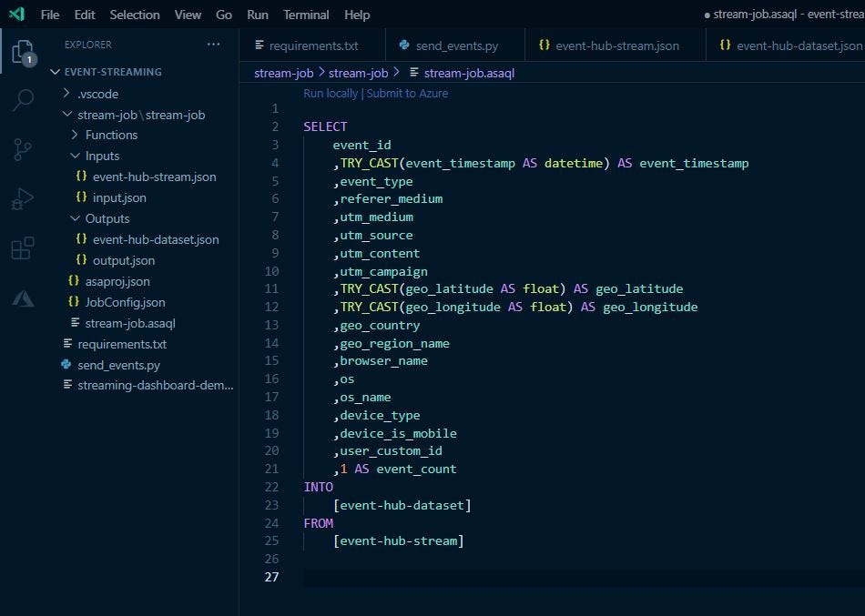The height and width of the screenshot is (616, 865).
Task: Open the Source Control view icon
Action: (x=23, y=149)
